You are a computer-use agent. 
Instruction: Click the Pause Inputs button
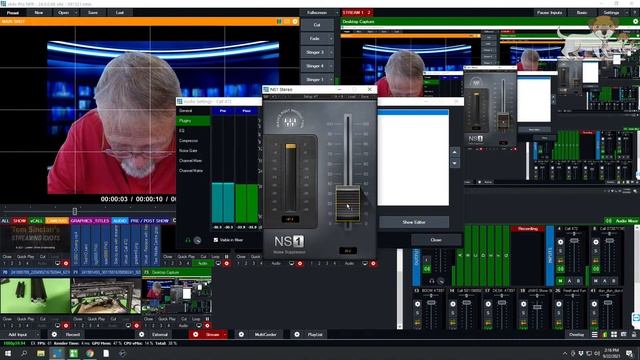549,13
